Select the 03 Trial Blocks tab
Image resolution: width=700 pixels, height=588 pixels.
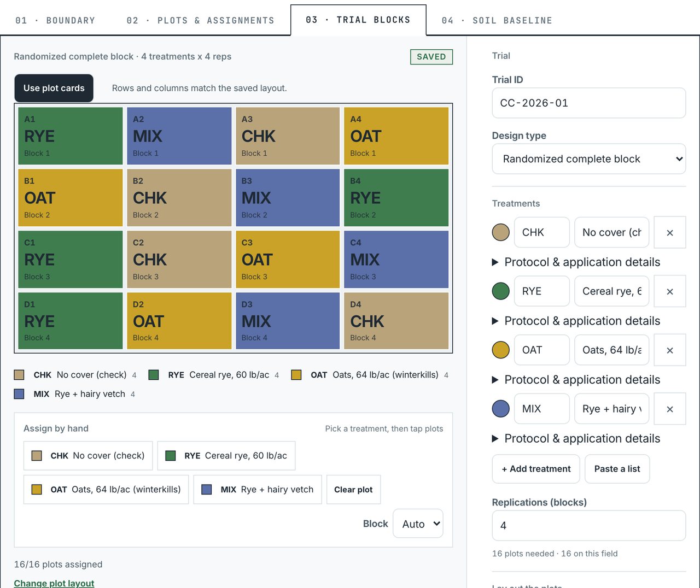tap(358, 20)
